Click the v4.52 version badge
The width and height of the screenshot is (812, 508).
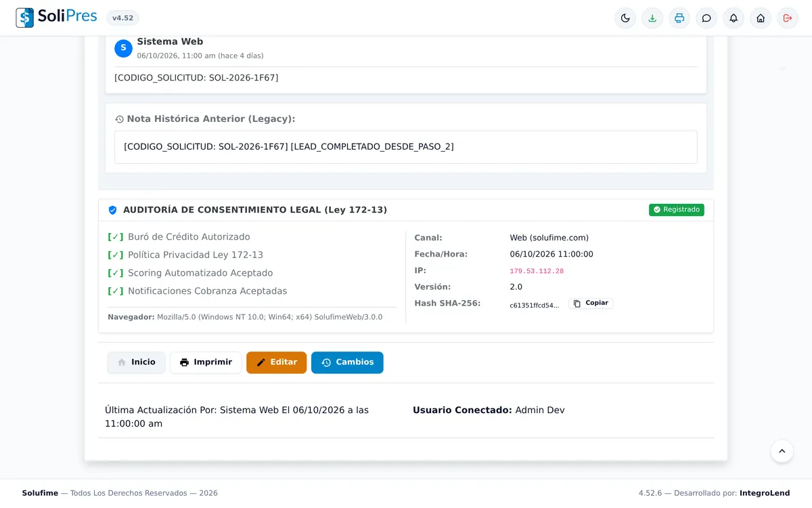click(x=122, y=18)
